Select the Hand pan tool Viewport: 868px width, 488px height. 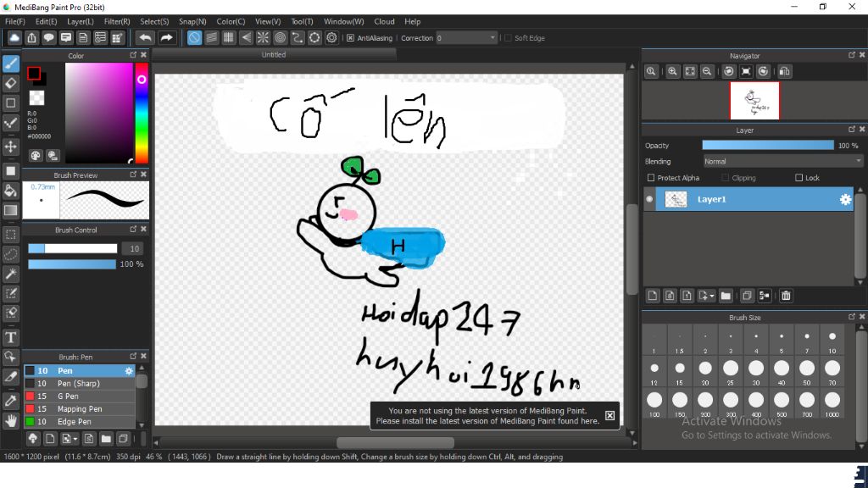(x=10, y=421)
